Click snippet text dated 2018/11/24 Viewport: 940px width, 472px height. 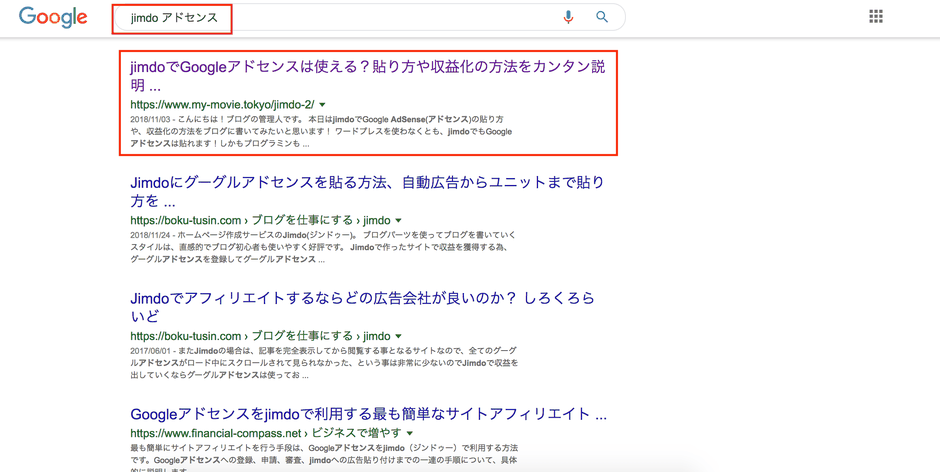(x=323, y=247)
